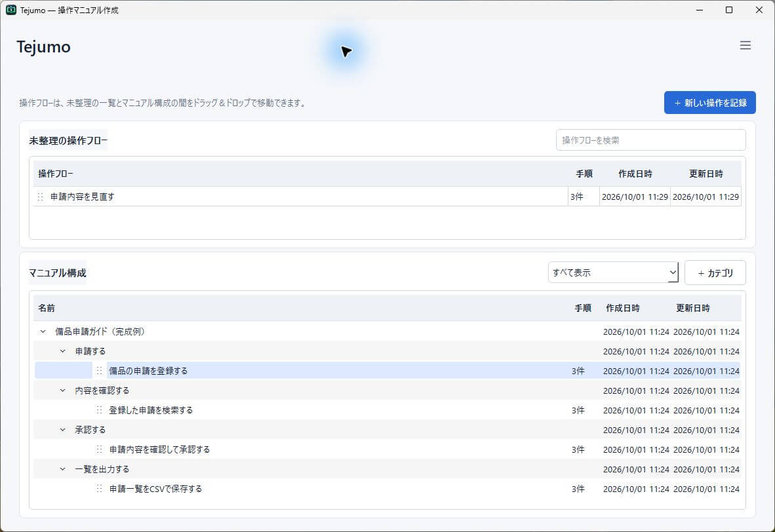Screen dimensions: 775x532
Task: Click the Tejumo app icon in title bar
Action: pos(11,10)
